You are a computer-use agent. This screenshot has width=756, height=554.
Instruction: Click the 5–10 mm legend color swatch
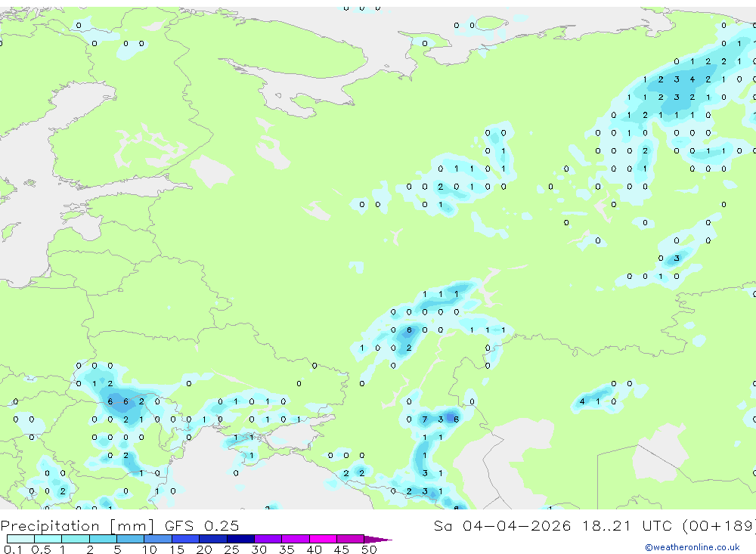130,539
